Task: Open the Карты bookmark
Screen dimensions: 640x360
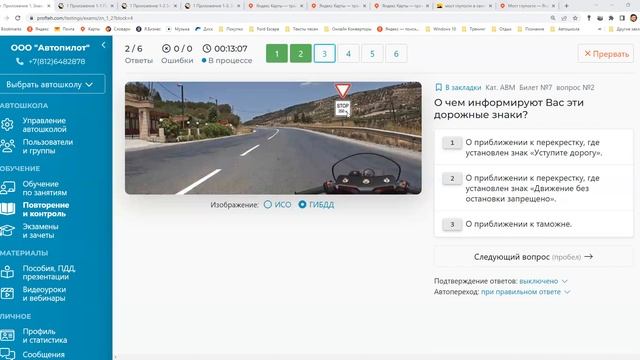Action: (x=90, y=29)
